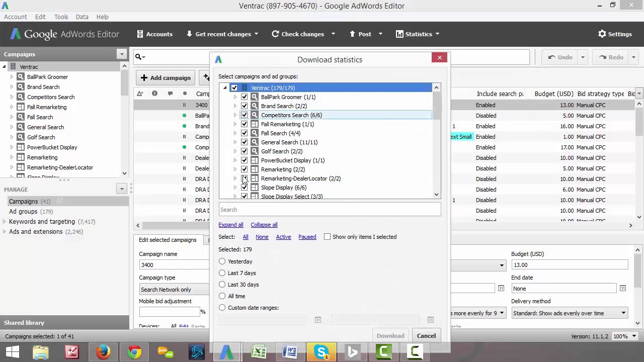
Task: Open Chrome from the taskbar
Action: pyautogui.click(x=134, y=352)
